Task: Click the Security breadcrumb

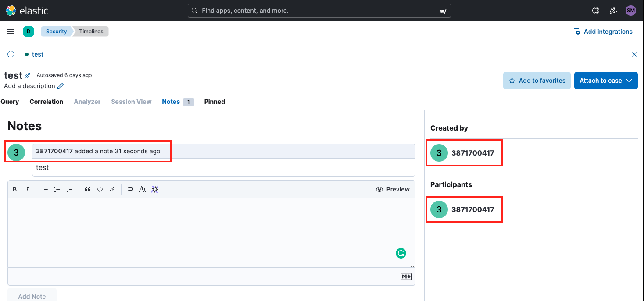Action: [x=56, y=32]
